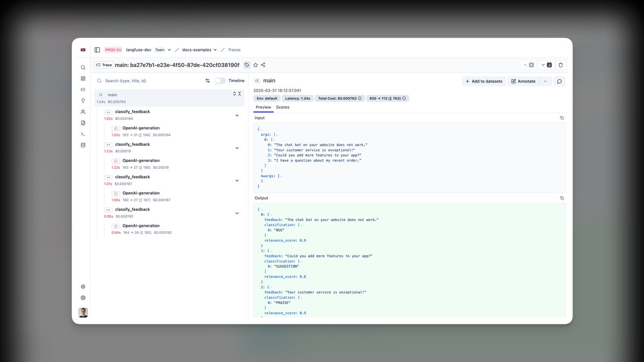Collapse all nodes in the main row
This screenshot has height=362, width=644.
coord(240,94)
